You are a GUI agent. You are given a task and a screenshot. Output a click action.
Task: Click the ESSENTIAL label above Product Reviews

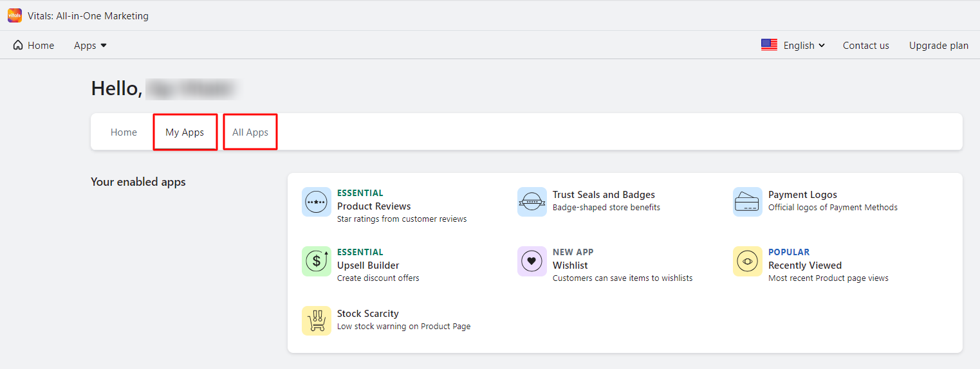pos(360,193)
